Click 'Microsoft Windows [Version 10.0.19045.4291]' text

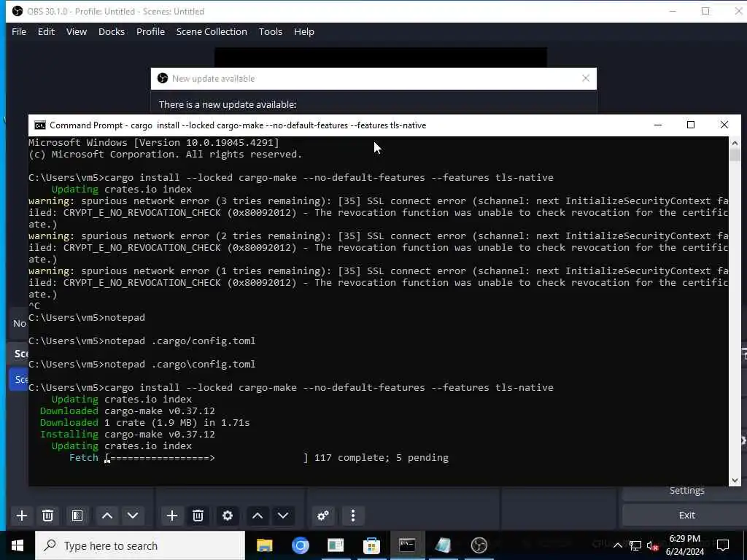click(153, 142)
